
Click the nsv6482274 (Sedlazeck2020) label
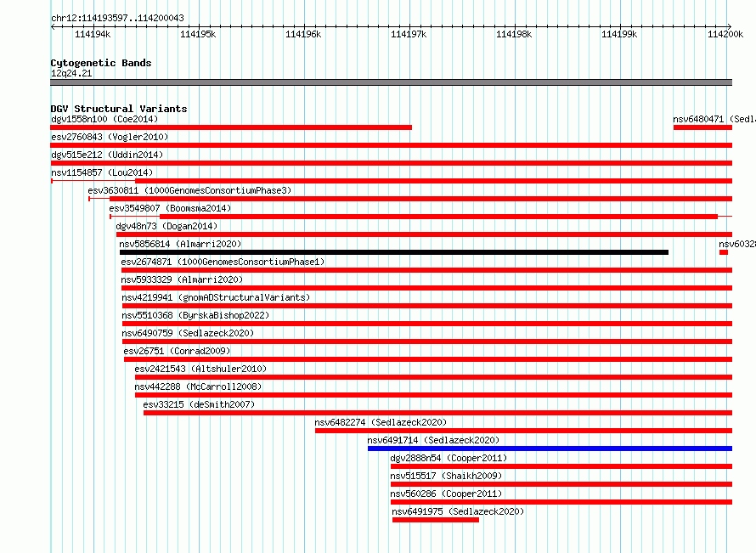pyautogui.click(x=381, y=422)
